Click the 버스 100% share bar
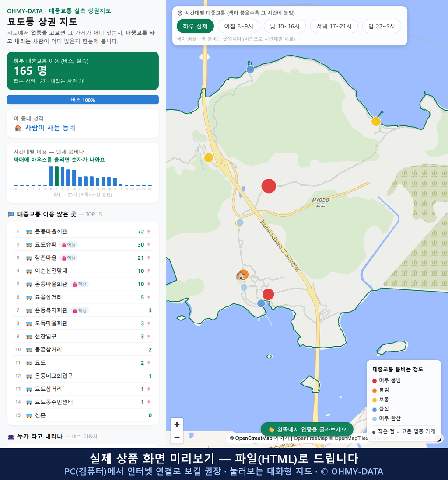This screenshot has height=480, width=448. tap(83, 100)
